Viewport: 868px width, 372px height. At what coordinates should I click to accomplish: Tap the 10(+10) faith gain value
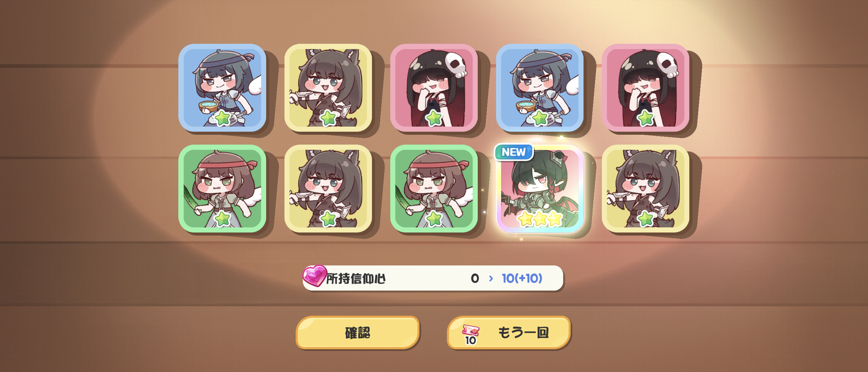point(522,278)
